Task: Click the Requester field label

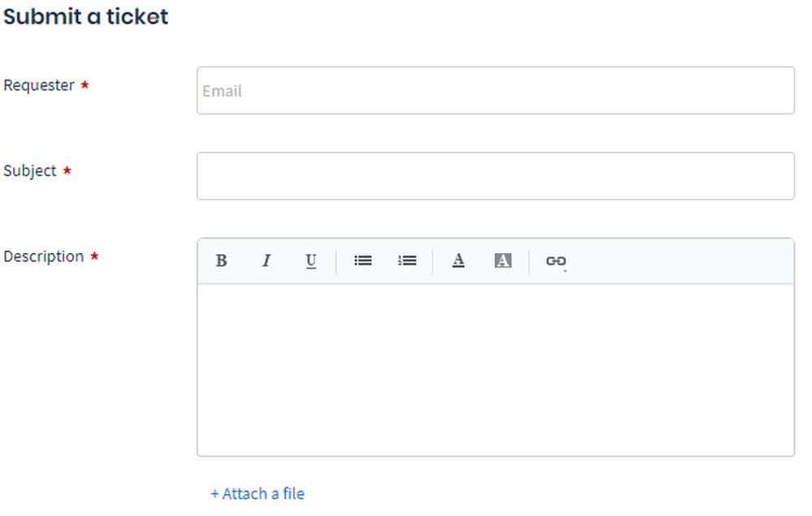Action: [39, 85]
